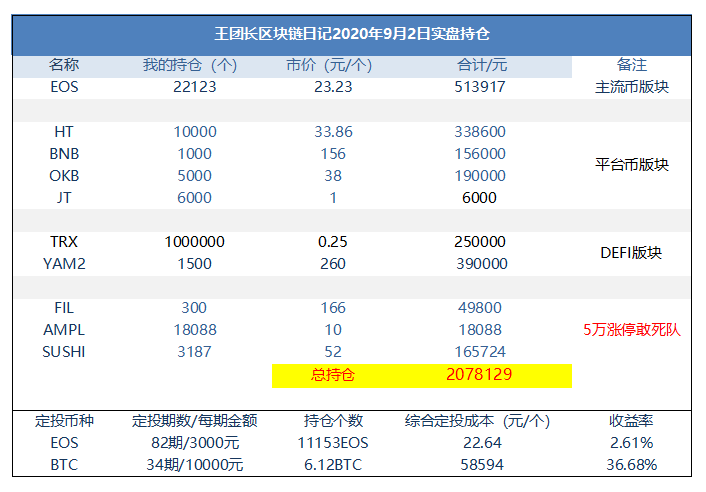The image size is (706, 492).
Task: Click the YAM2 price 260
Action: tap(333, 264)
